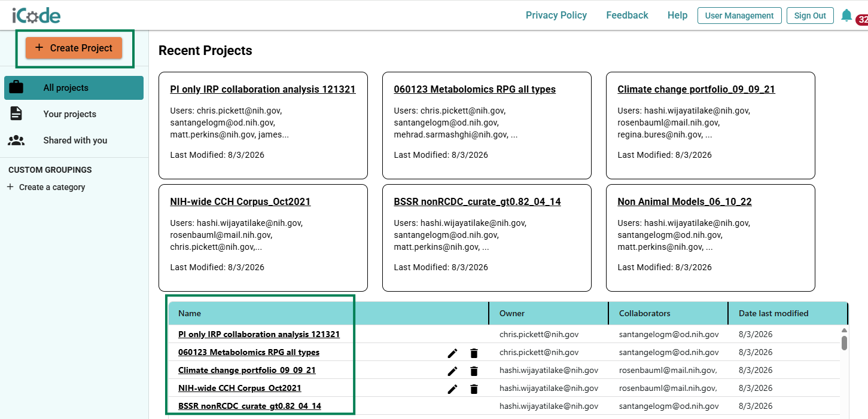Delete NIH-wide CCH Corpus using trash icon
This screenshot has height=419, width=868.
[x=474, y=389]
